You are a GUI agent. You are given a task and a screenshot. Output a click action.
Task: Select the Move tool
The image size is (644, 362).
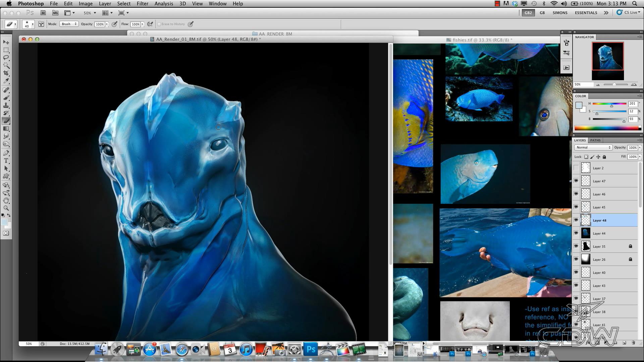6,42
